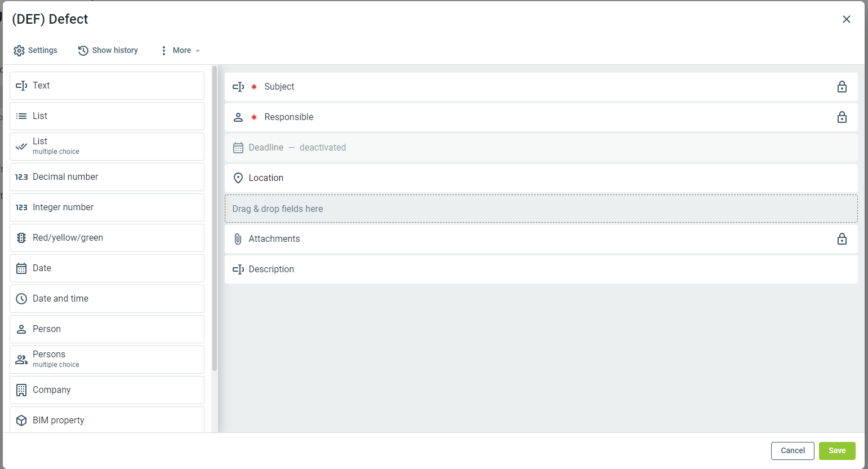
Task: Choose the List multiple choice field type
Action: point(107,147)
